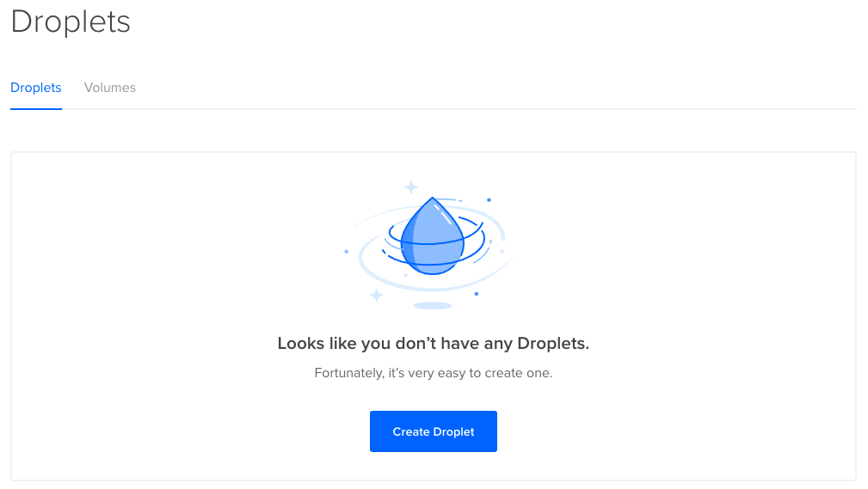Select the Droplets tab
The image size is (868, 489).
[x=36, y=88]
